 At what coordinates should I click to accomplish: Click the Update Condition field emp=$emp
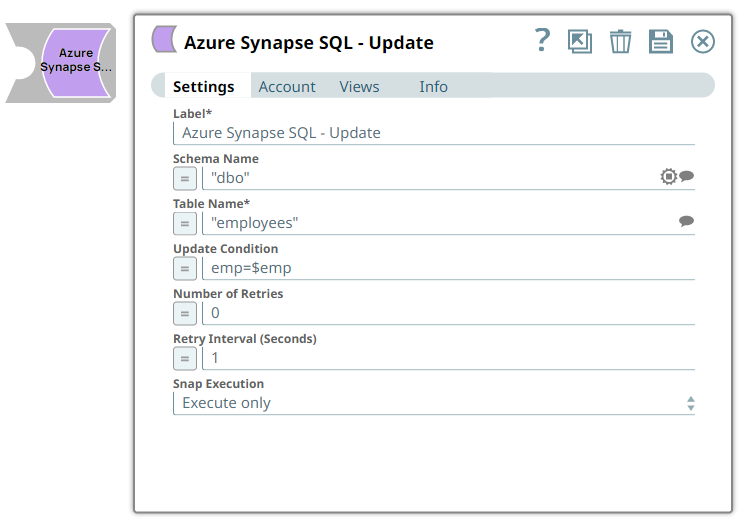coord(448,268)
